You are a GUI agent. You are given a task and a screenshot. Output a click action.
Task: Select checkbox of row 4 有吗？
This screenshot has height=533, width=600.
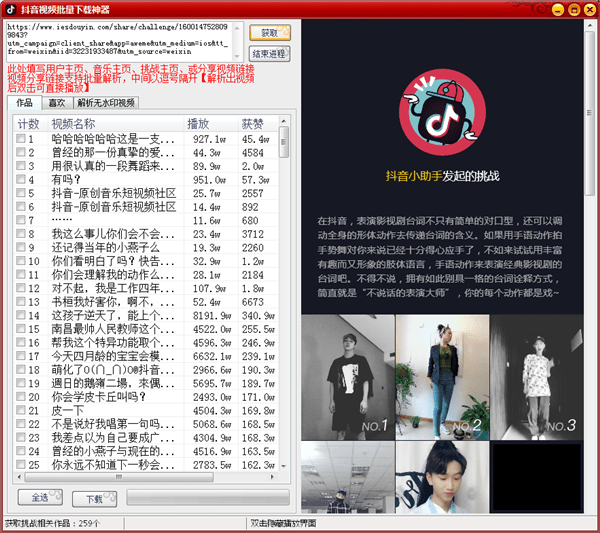[x=21, y=179]
